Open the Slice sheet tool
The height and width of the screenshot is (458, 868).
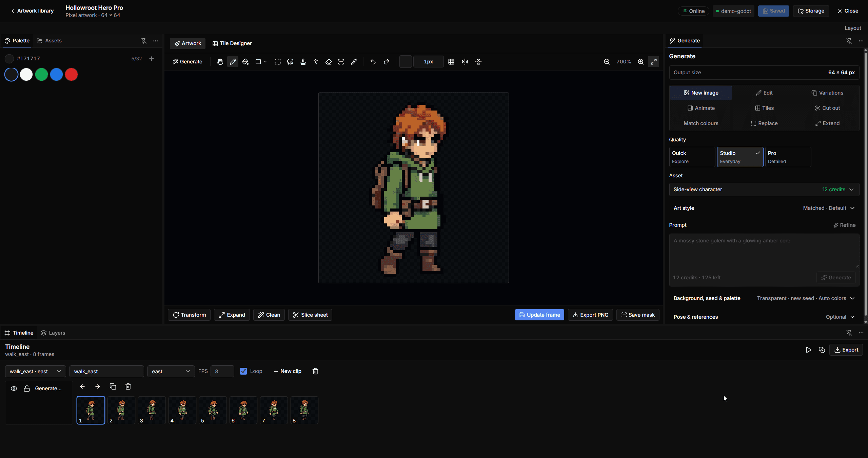point(310,315)
